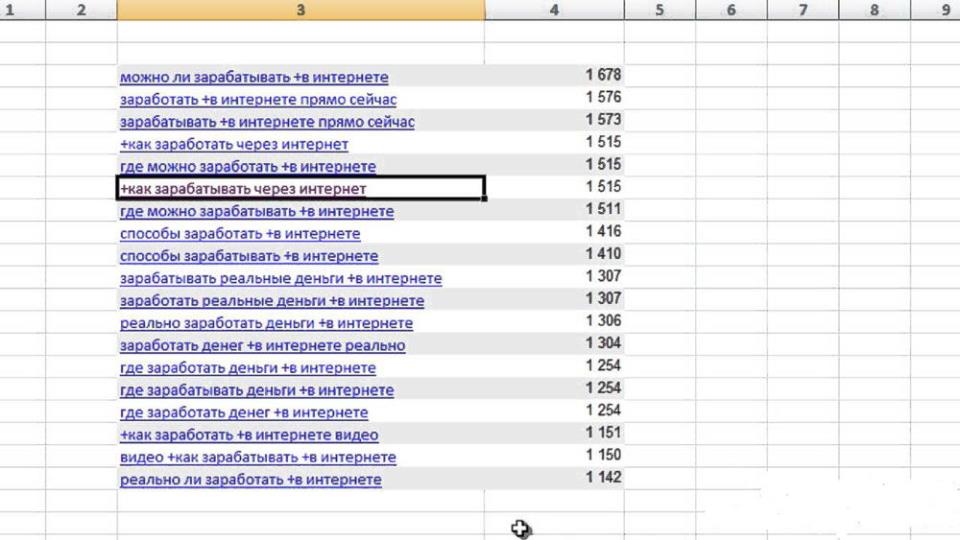Click the "где можно заработать +в интернете" link
960x540 pixels.
(247, 166)
